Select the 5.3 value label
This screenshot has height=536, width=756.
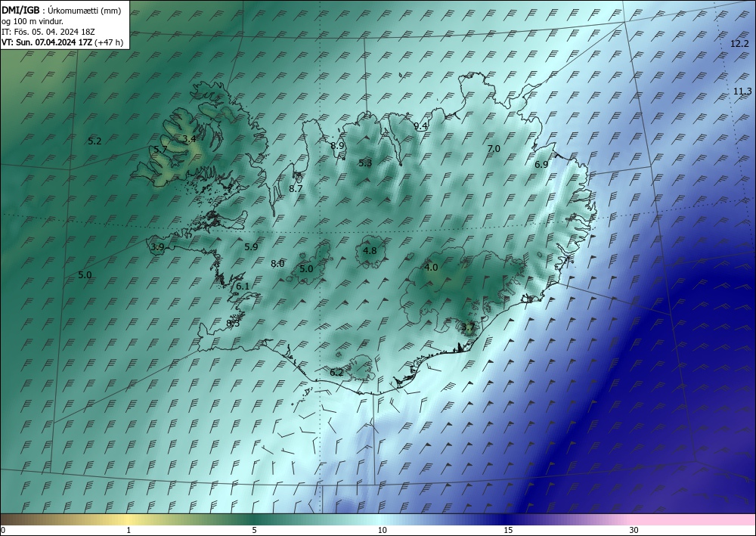(x=365, y=163)
